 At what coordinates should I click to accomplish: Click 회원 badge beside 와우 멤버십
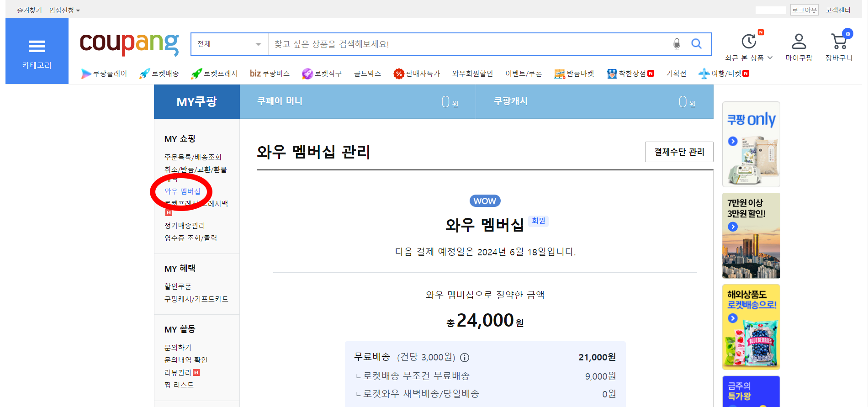[539, 221]
